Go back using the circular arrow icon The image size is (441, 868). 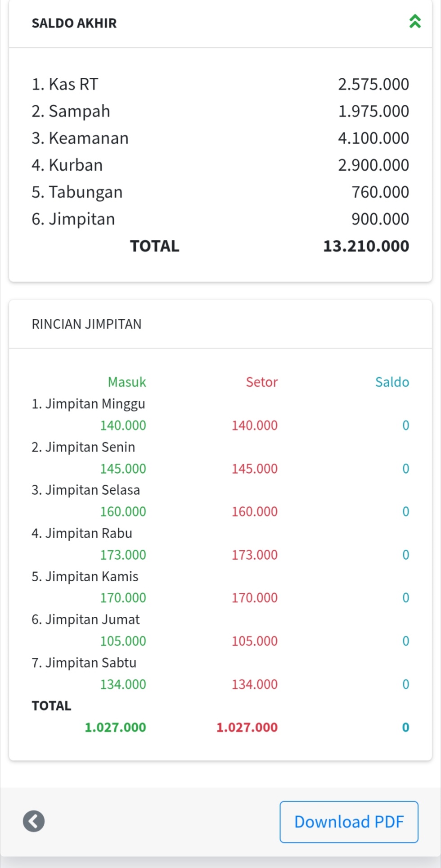pos(34,821)
